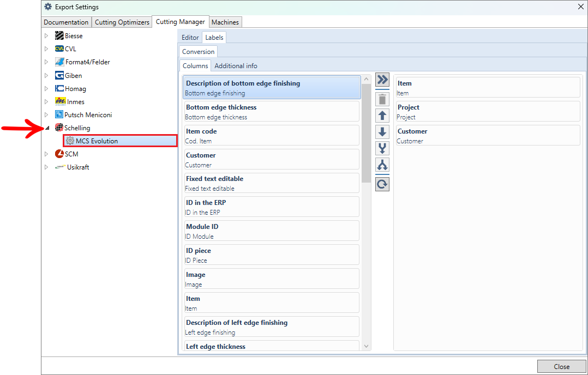This screenshot has width=588, height=375.
Task: Select ID piece column entry
Action: 272,255
